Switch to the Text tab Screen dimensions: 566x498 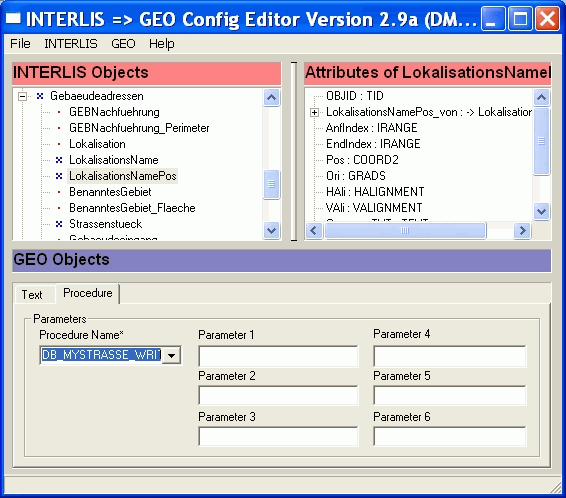point(32,295)
